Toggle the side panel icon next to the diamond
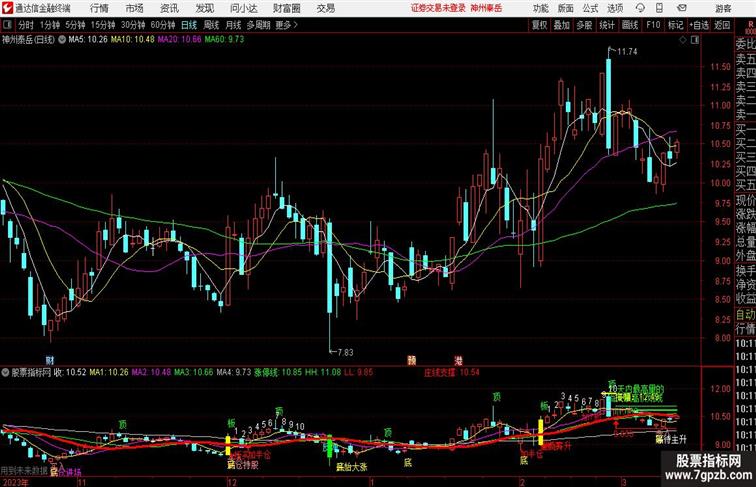The height and width of the screenshot is (487, 756). 695,40
